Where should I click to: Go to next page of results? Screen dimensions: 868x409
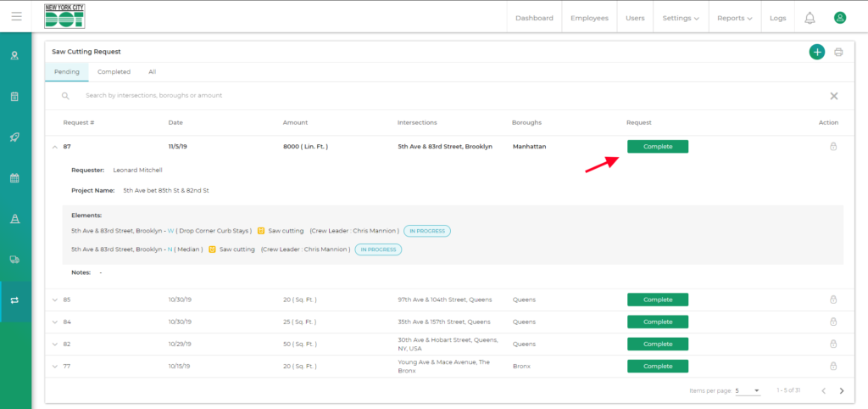click(x=841, y=390)
